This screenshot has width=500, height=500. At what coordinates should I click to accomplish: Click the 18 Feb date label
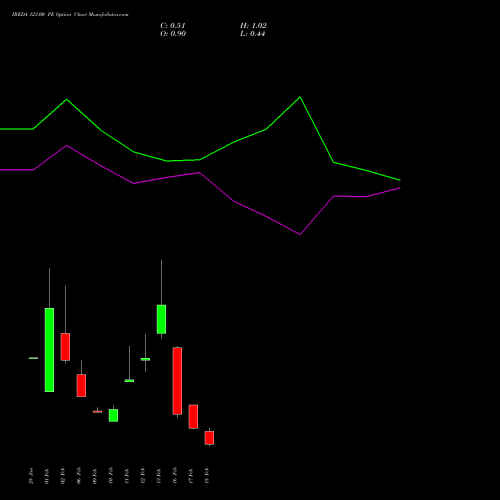[x=207, y=476]
